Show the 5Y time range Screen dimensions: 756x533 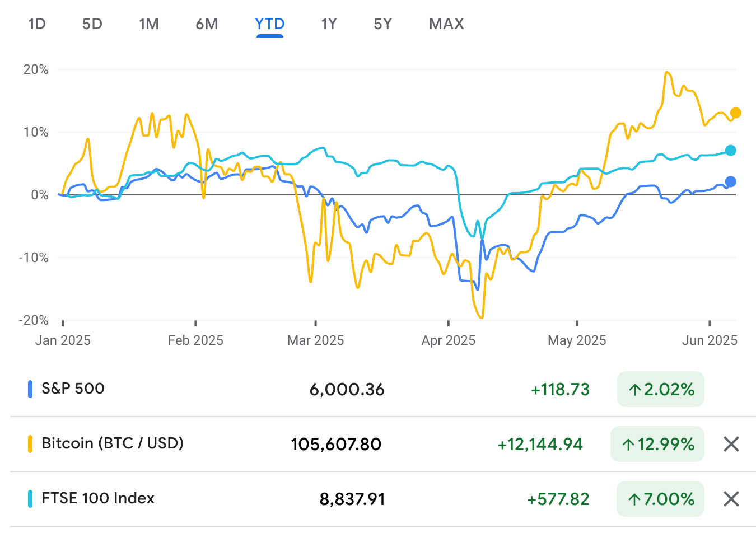pos(383,24)
